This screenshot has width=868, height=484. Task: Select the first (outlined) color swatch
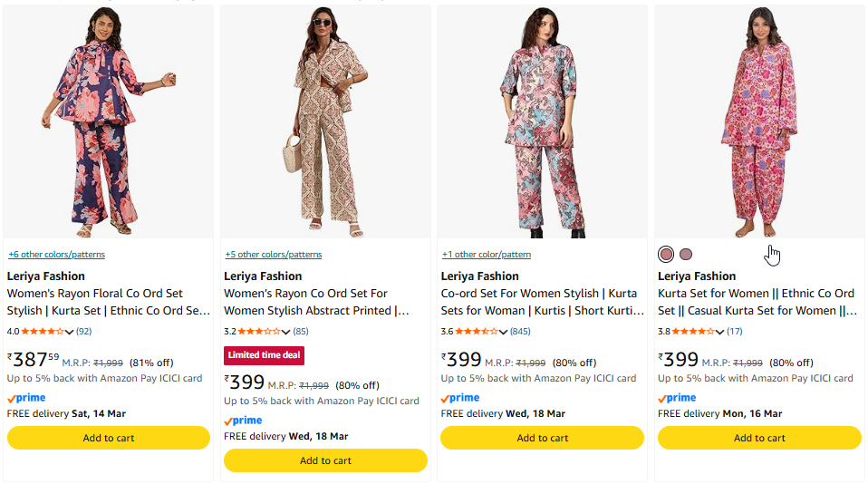[x=666, y=255]
